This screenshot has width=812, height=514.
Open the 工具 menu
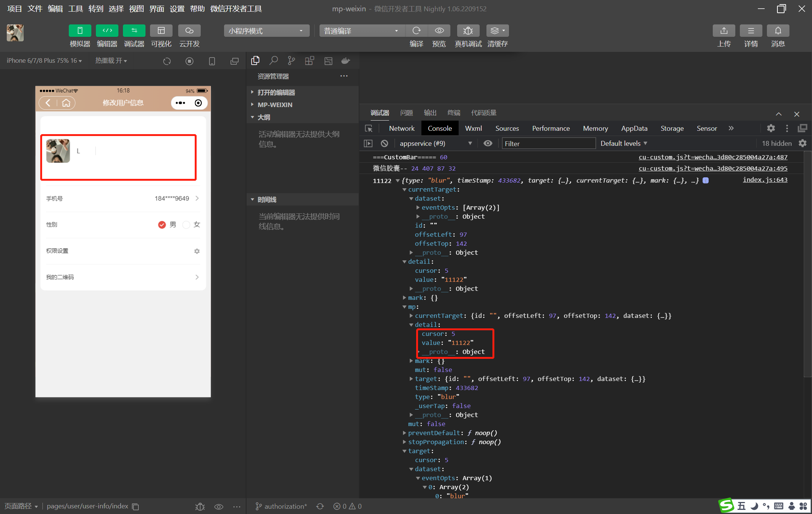(75, 9)
